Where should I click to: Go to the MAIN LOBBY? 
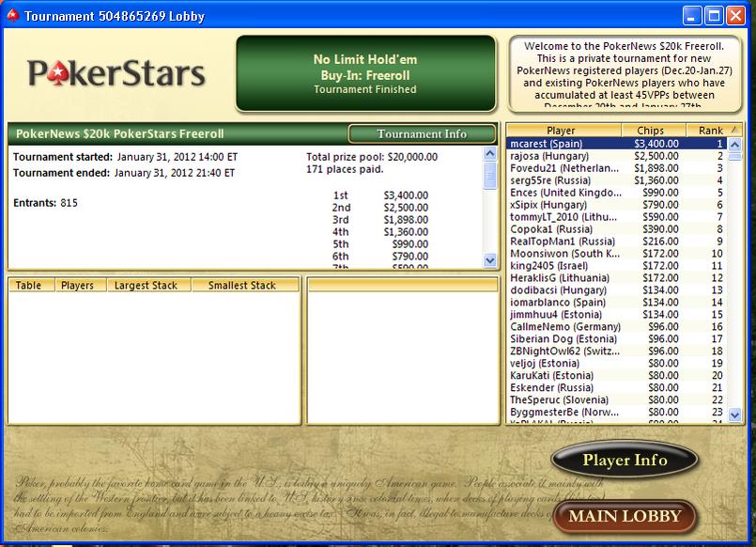(x=625, y=516)
